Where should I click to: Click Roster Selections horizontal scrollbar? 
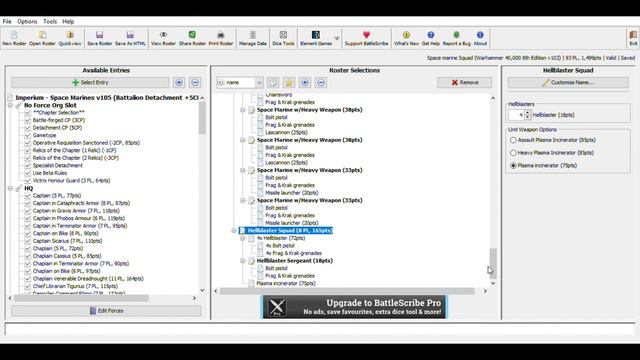tap(347, 291)
